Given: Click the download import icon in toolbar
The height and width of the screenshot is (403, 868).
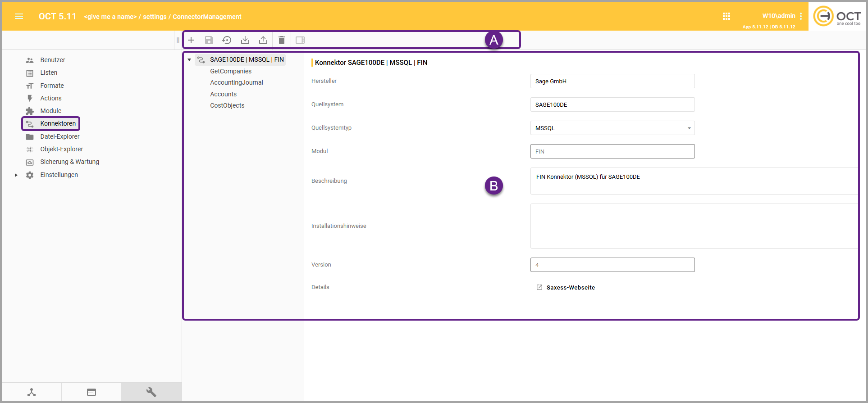Looking at the screenshot, I should tap(245, 40).
